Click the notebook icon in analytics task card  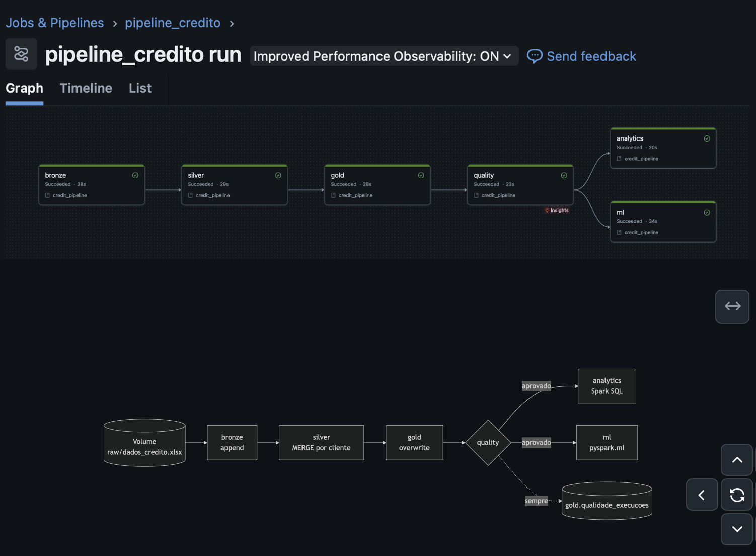620,159
